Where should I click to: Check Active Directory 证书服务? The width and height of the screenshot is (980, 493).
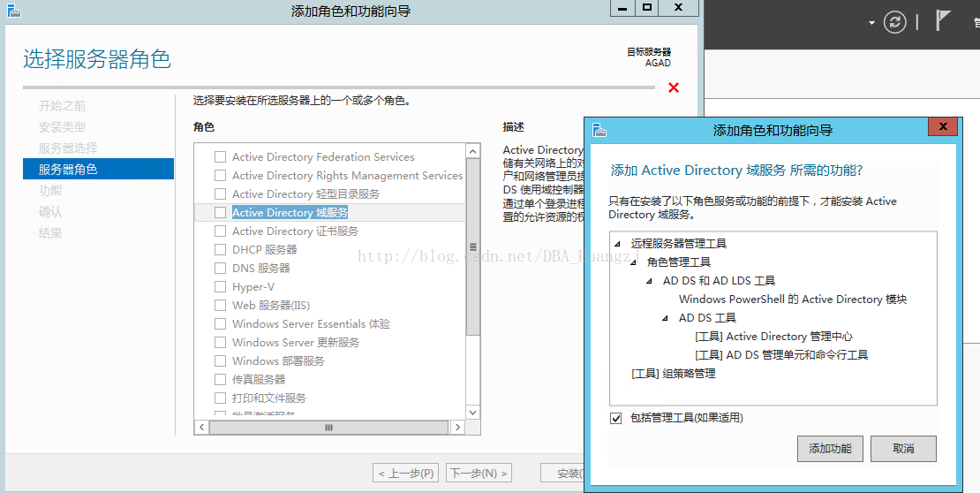[220, 231]
